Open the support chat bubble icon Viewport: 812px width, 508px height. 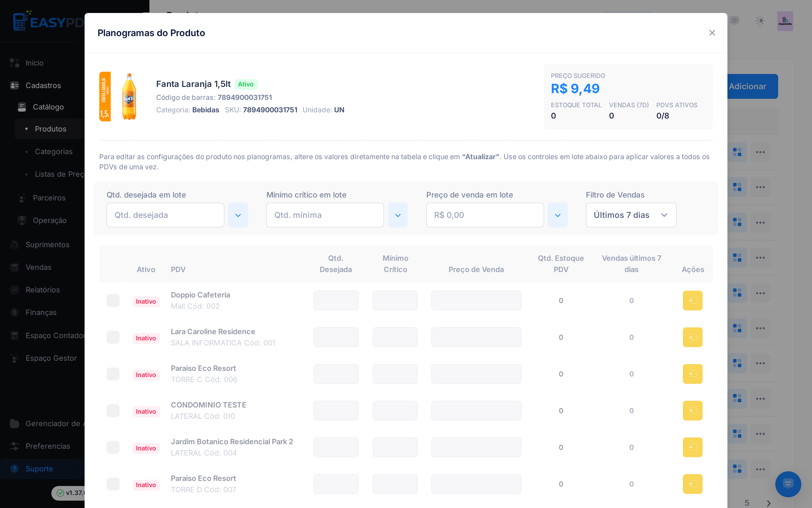[x=788, y=484]
